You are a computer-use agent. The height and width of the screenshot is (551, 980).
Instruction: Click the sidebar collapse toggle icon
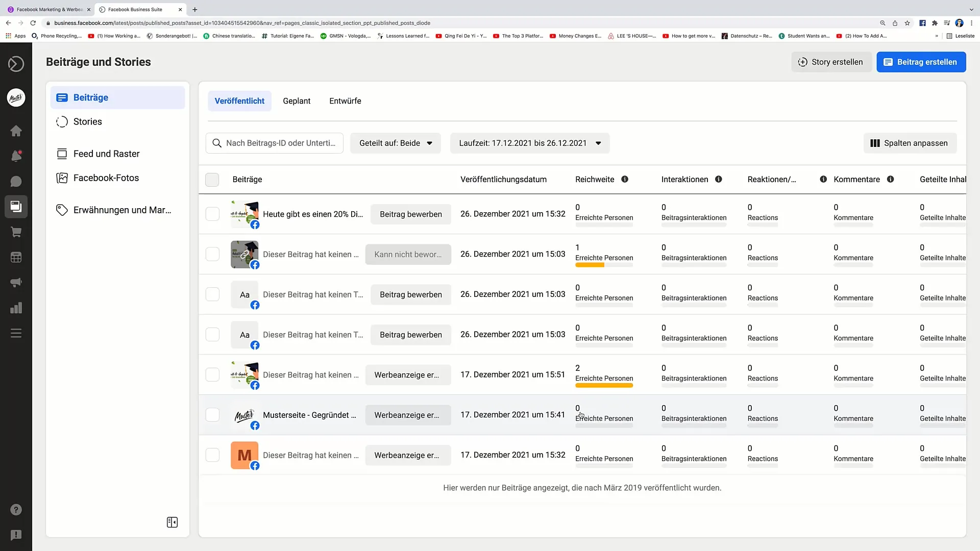pyautogui.click(x=173, y=522)
